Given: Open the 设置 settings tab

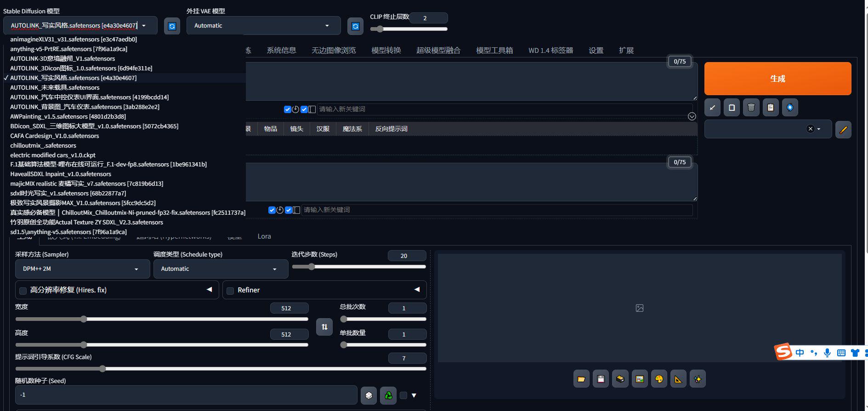Looking at the screenshot, I should click(596, 50).
